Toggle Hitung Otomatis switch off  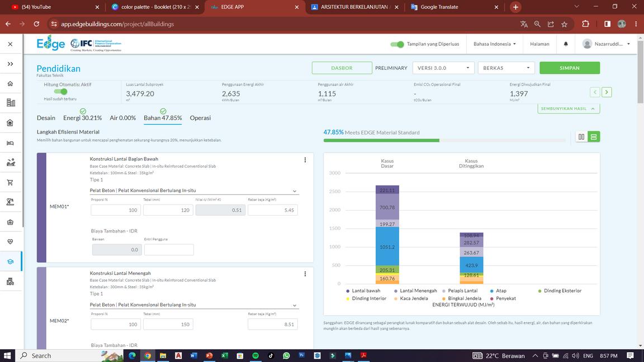coord(60,92)
